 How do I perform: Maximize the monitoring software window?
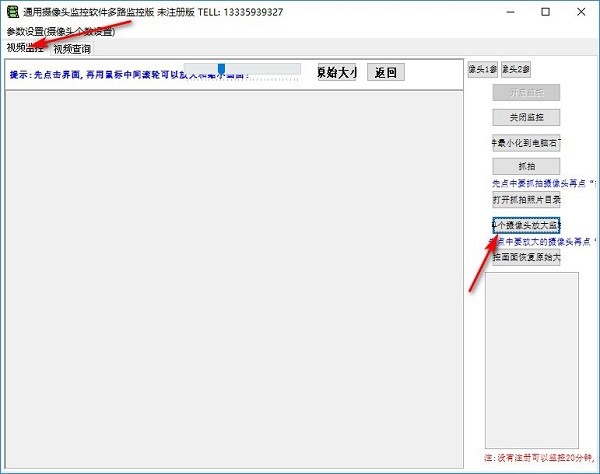(x=546, y=12)
